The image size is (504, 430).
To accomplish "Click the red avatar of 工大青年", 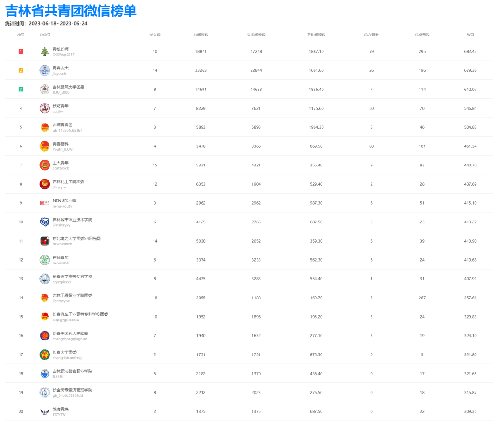I will (45, 165).
